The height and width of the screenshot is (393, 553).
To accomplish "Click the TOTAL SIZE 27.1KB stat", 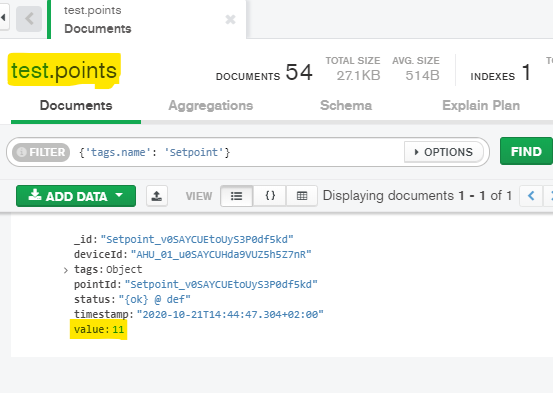I will pos(353,68).
